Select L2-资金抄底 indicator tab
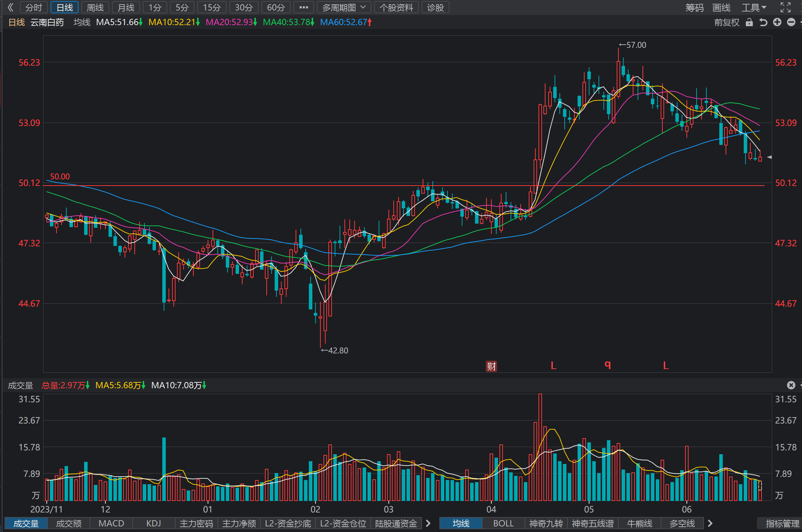Image resolution: width=802 pixels, height=532 pixels. pos(288,524)
